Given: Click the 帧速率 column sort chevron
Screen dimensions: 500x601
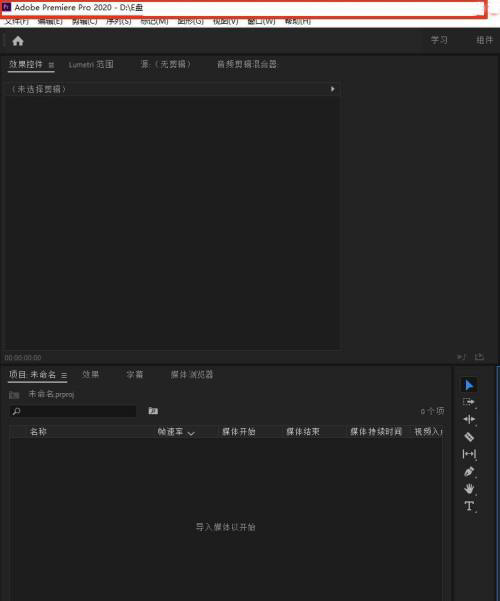Looking at the screenshot, I should tap(191, 433).
